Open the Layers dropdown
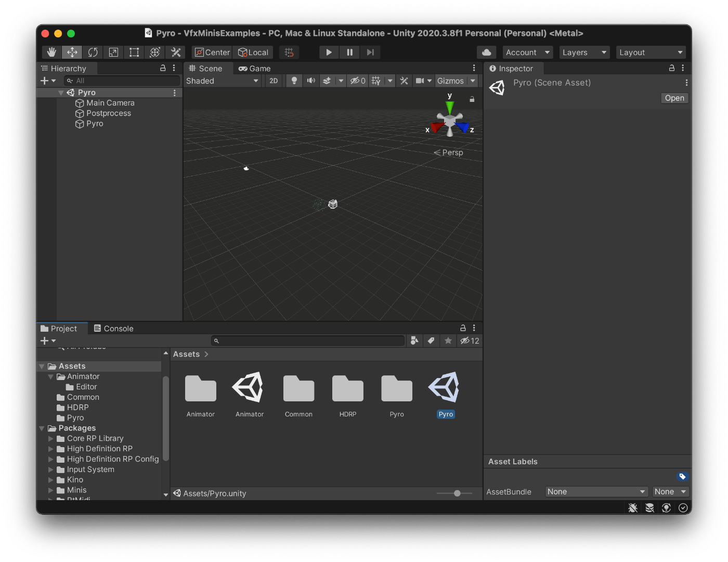This screenshot has height=562, width=728. click(584, 52)
